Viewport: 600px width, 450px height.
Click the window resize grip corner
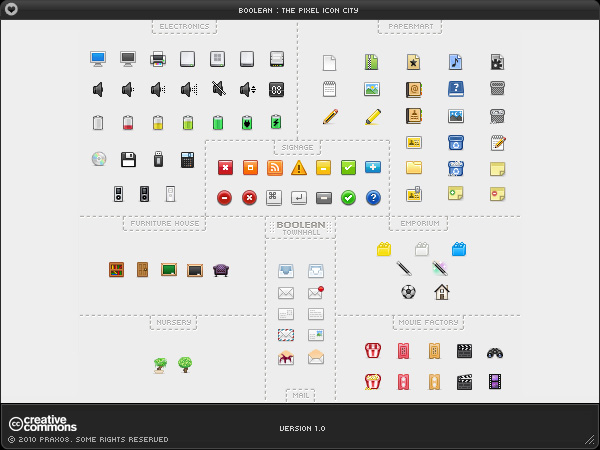pos(590,440)
